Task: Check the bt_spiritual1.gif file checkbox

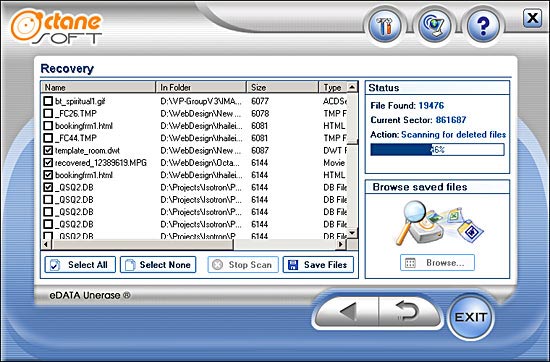Action: [48, 101]
